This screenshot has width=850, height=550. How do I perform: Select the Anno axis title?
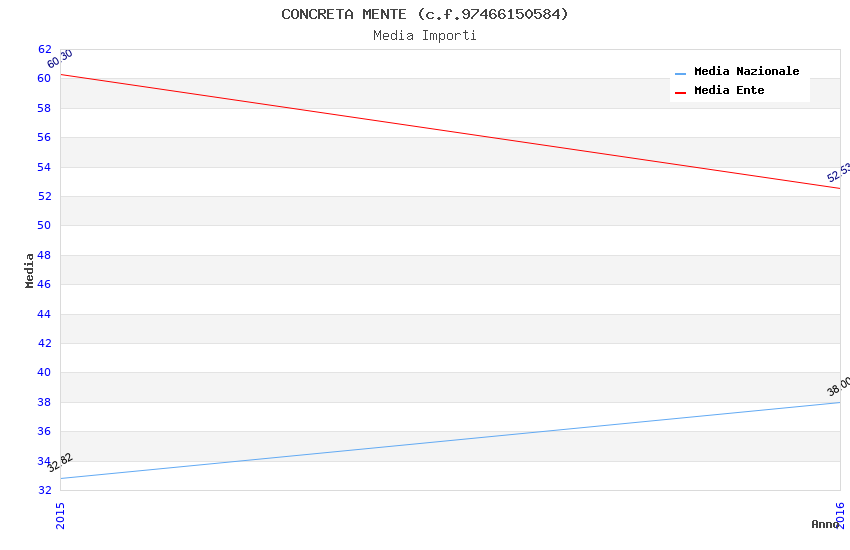click(x=825, y=524)
